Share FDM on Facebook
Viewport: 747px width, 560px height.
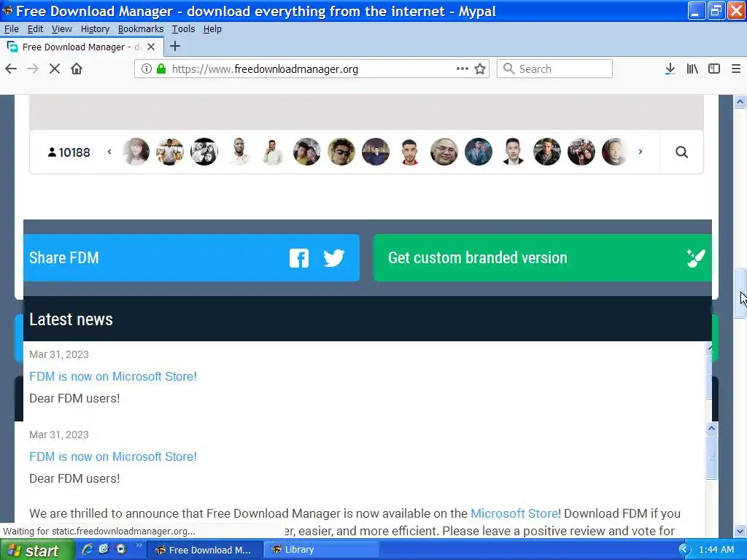[299, 258]
